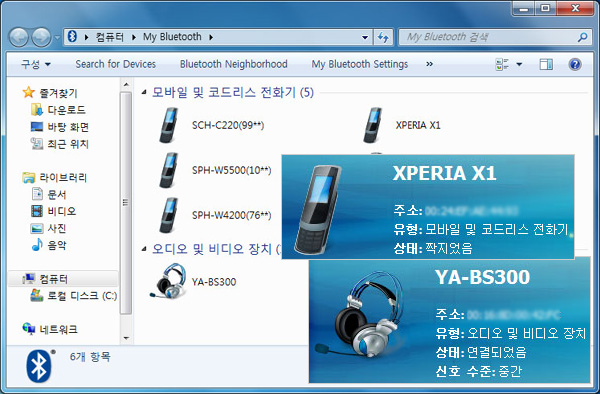This screenshot has width=600, height=394.
Task: Click the My Bluetooth breadcrumb segment
Action: click(172, 37)
